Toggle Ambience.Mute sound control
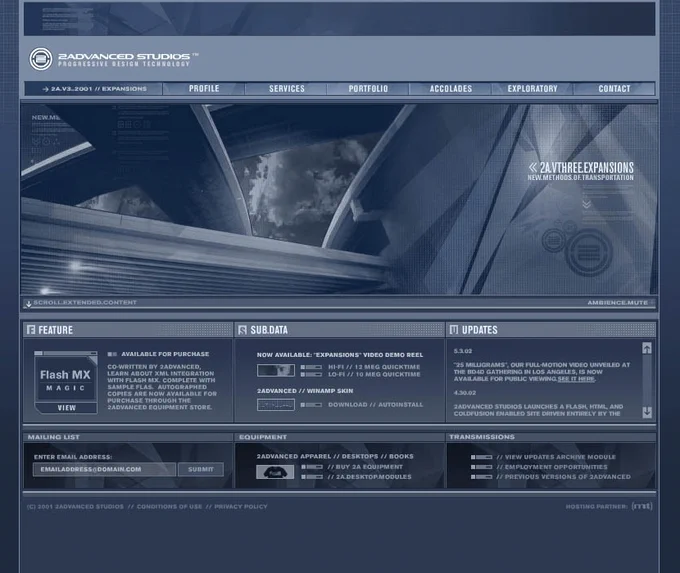 coord(618,302)
